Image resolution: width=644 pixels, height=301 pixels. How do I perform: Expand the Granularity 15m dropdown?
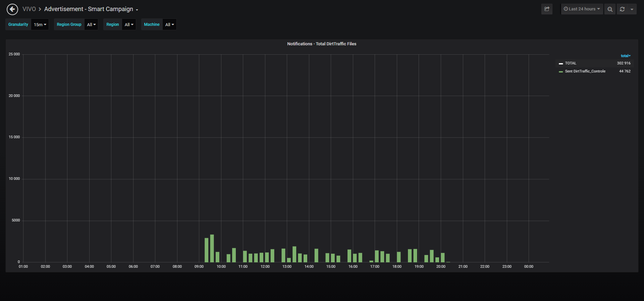[x=40, y=24]
